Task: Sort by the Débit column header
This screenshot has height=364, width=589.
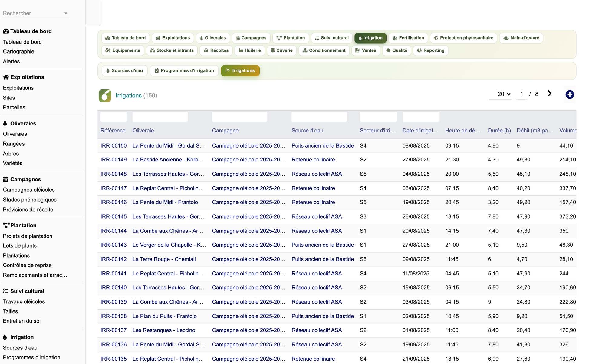Action: point(535,131)
